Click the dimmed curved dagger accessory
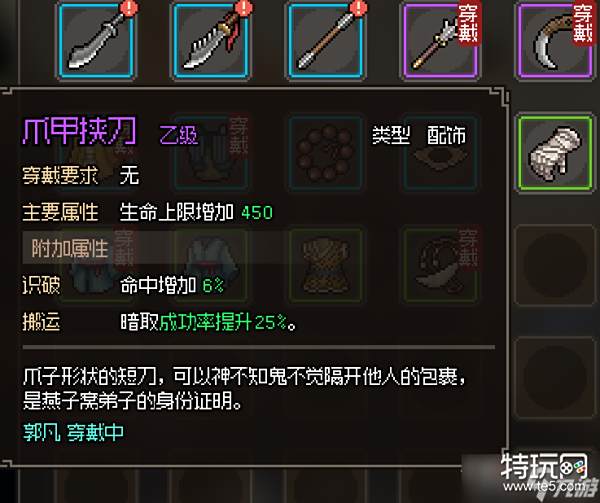 pos(441,265)
